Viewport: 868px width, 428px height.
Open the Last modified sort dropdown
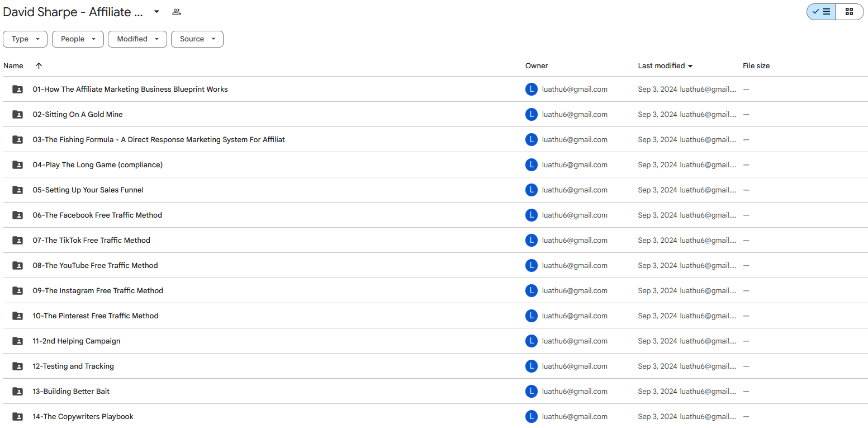(x=665, y=66)
